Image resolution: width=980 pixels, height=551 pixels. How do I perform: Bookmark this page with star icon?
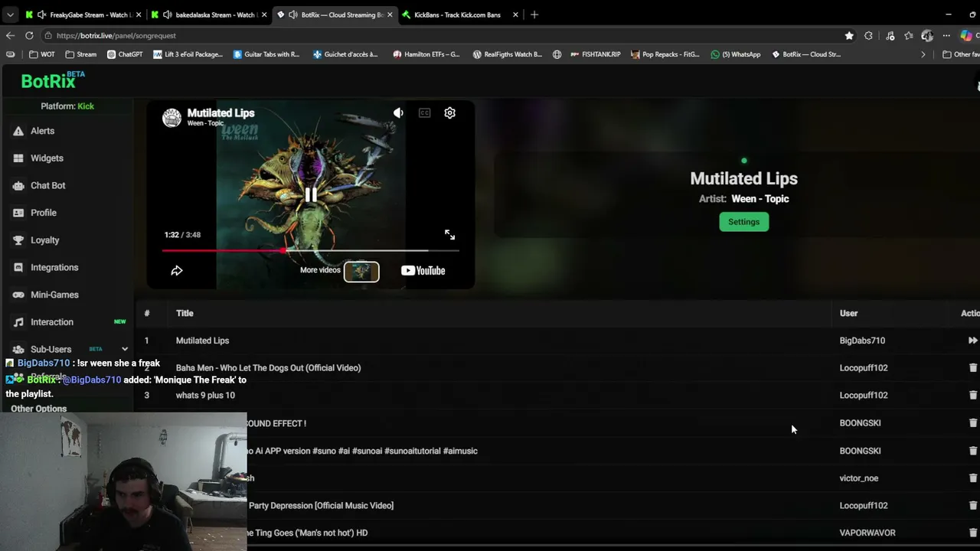click(849, 35)
